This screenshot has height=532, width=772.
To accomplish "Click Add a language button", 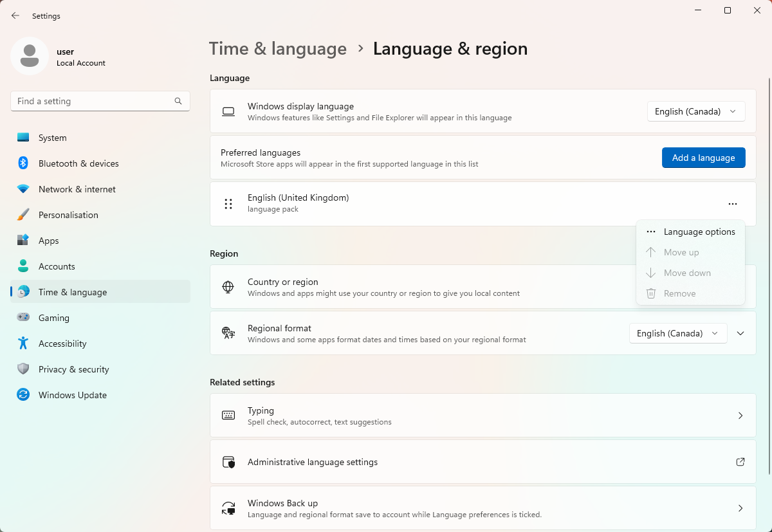I will coord(703,158).
